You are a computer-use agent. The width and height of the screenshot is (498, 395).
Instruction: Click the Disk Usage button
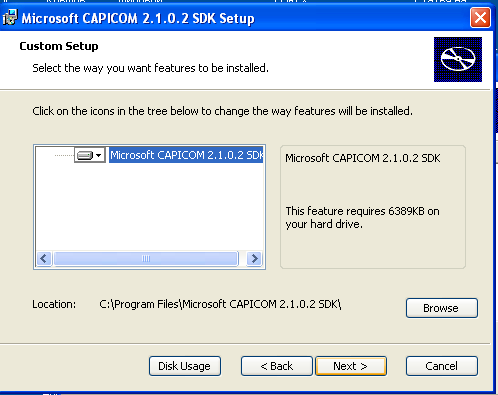185,366
